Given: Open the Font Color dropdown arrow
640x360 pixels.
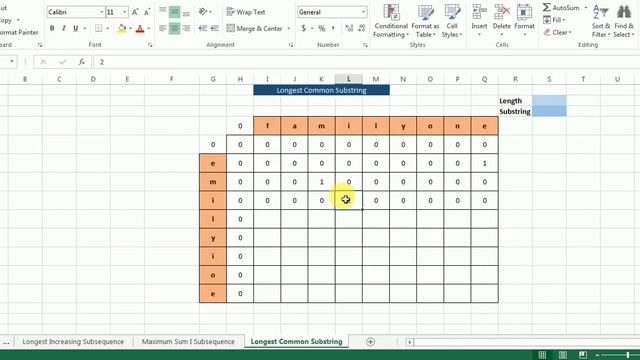Looking at the screenshot, I should (149, 29).
